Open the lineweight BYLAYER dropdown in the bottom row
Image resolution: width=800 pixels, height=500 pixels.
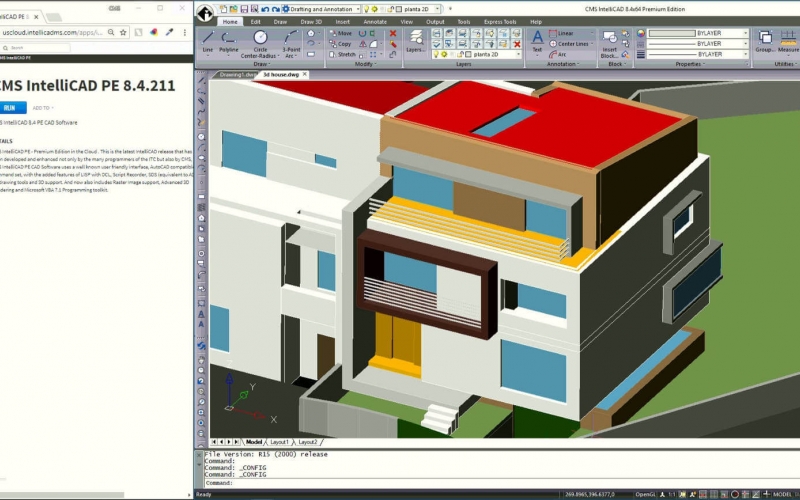tap(745, 54)
